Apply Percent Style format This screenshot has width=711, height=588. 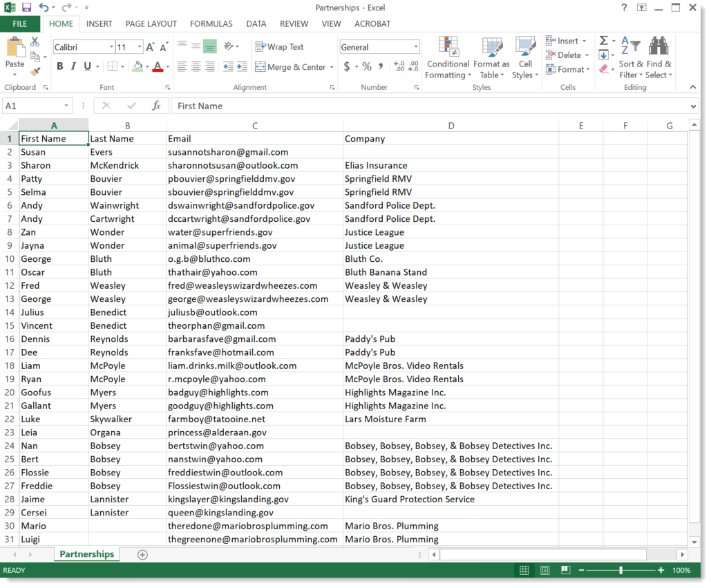coord(367,66)
